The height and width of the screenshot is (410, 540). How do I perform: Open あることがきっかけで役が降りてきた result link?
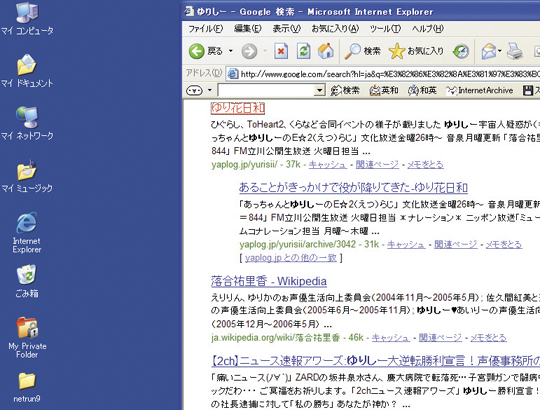353,188
